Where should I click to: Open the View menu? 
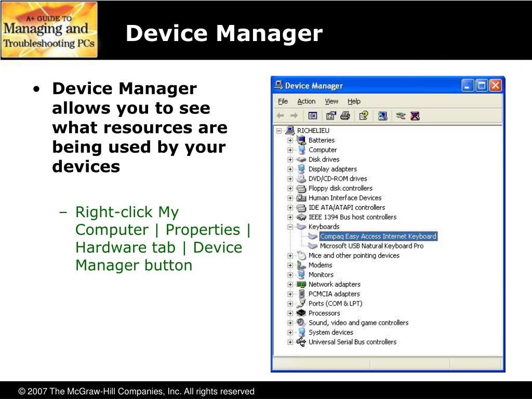(331, 101)
